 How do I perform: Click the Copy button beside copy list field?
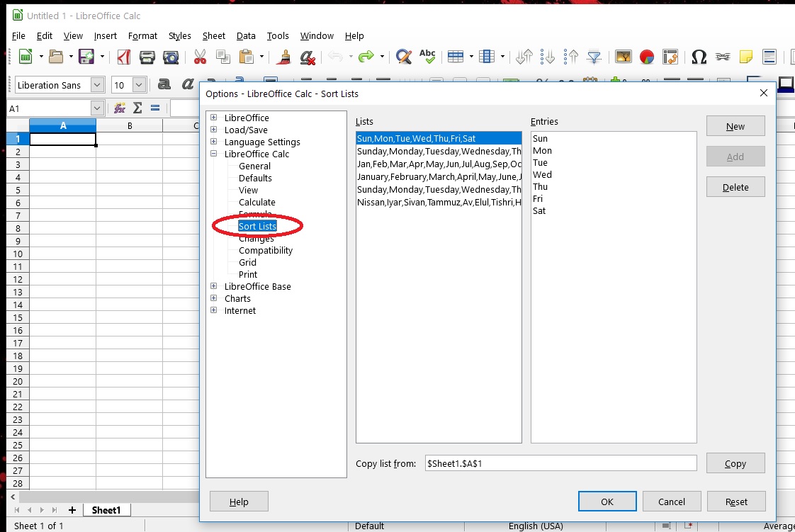(x=735, y=463)
